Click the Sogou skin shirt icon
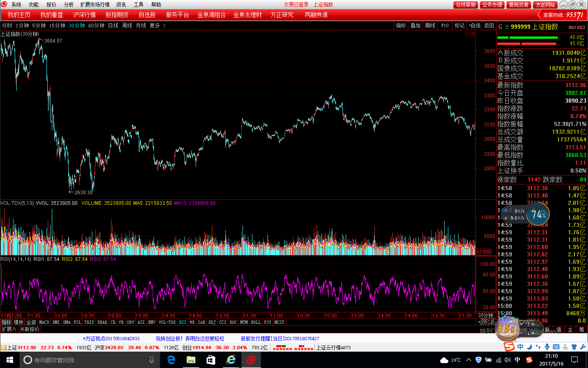588x368 pixels. pos(574,347)
